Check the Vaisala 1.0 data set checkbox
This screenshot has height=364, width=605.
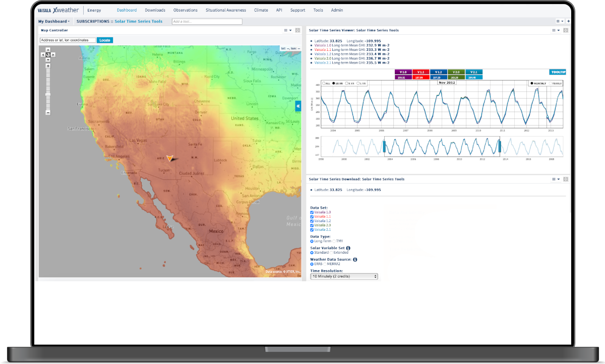click(312, 212)
